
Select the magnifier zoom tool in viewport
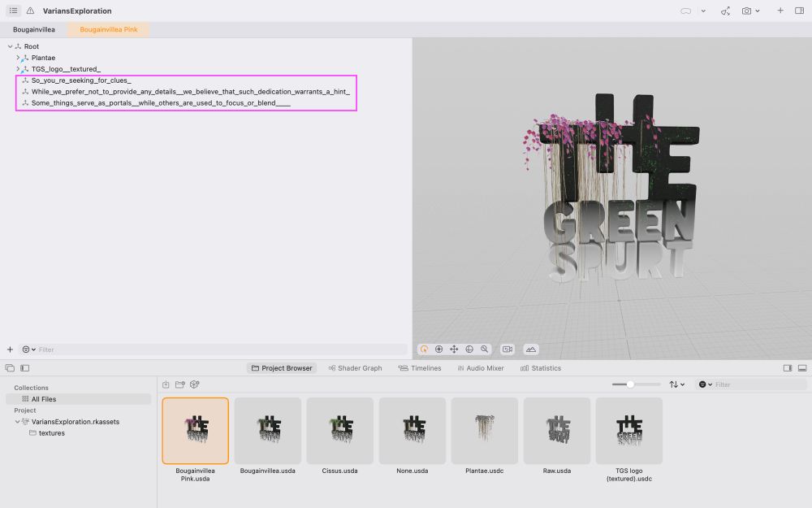coord(484,350)
